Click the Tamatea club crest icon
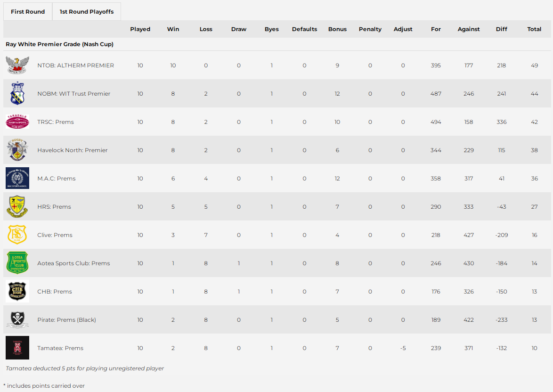The height and width of the screenshot is (392, 553). pos(17,348)
